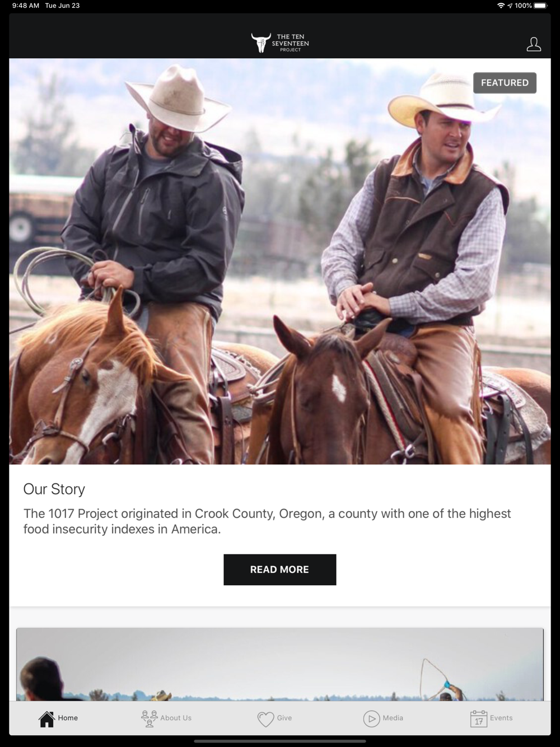Screen dimensions: 560x747
Task: Tap the 1017 Project story description text
Action: click(x=267, y=521)
